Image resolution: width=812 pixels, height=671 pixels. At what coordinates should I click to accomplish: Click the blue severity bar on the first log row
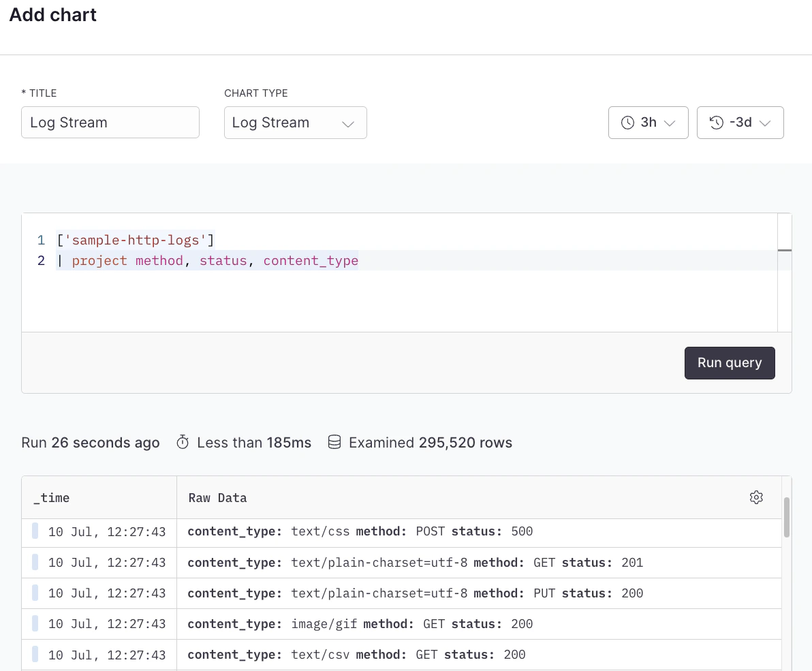point(35,532)
